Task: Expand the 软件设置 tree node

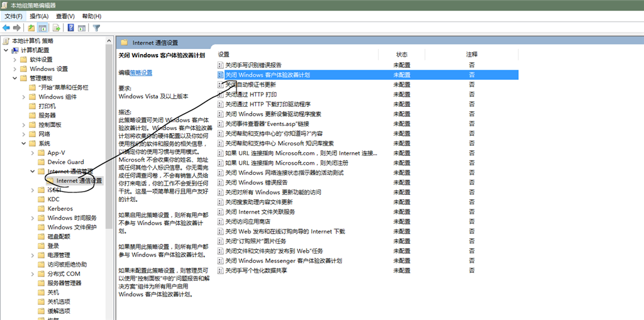Action: click(15, 60)
